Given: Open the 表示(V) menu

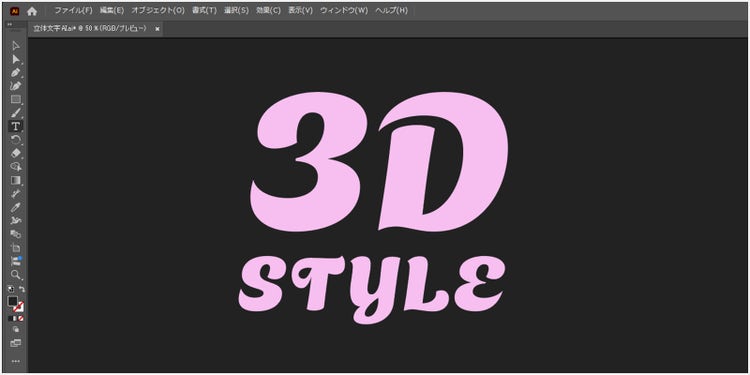Looking at the screenshot, I should (300, 11).
